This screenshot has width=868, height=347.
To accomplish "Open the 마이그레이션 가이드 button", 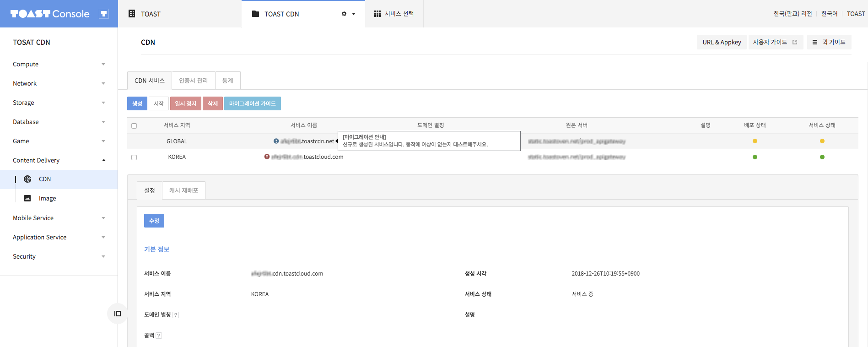I will click(x=253, y=103).
